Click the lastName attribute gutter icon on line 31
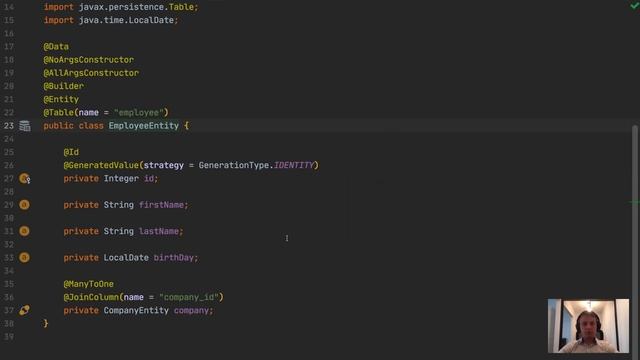640x360 pixels. point(24,231)
